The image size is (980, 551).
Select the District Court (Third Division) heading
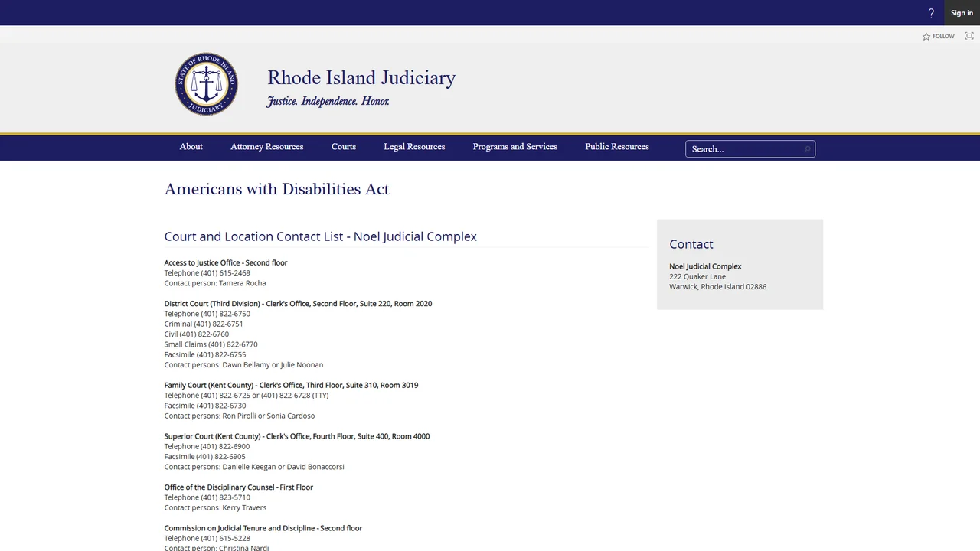[x=299, y=304]
